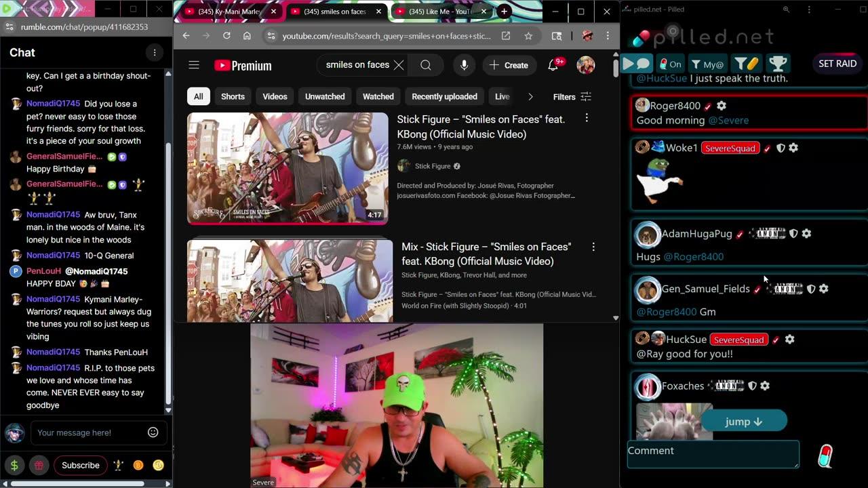Click the dancing banana emote icon

118,465
